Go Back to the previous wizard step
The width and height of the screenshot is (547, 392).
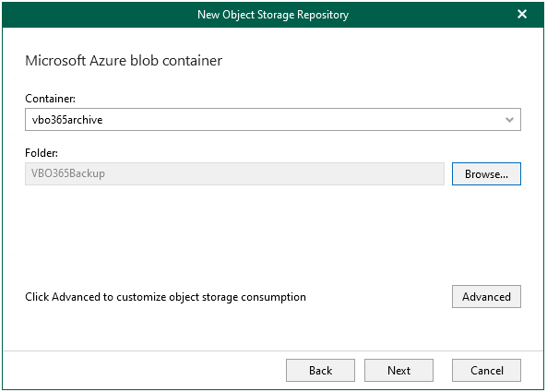click(320, 370)
